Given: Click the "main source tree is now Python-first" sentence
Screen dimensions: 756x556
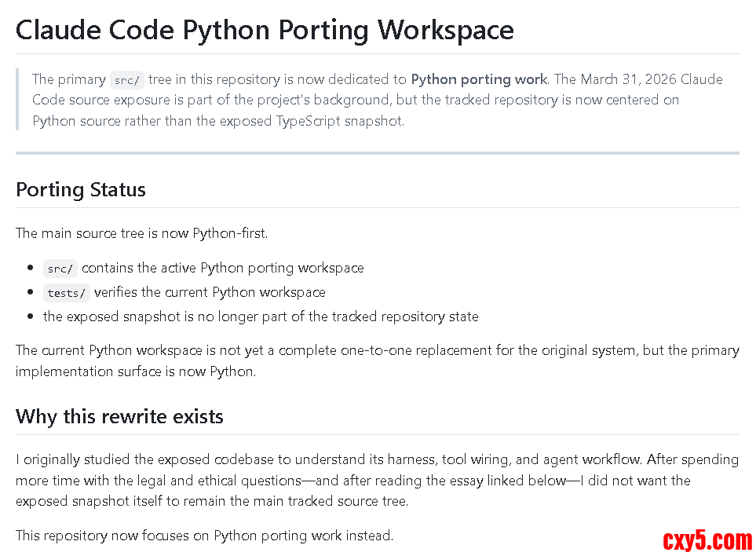Looking at the screenshot, I should point(156,232).
